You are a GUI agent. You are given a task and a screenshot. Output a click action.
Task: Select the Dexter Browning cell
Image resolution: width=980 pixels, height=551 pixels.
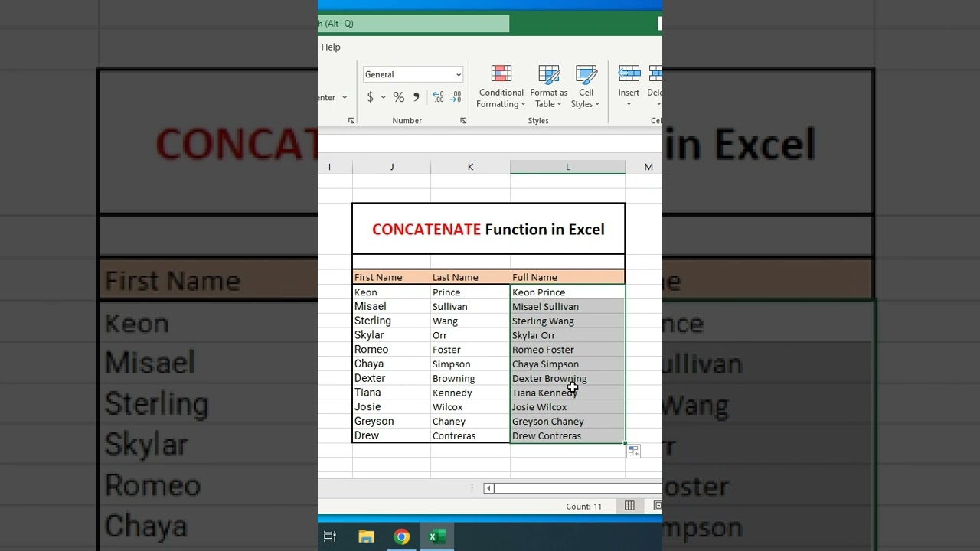click(x=567, y=378)
